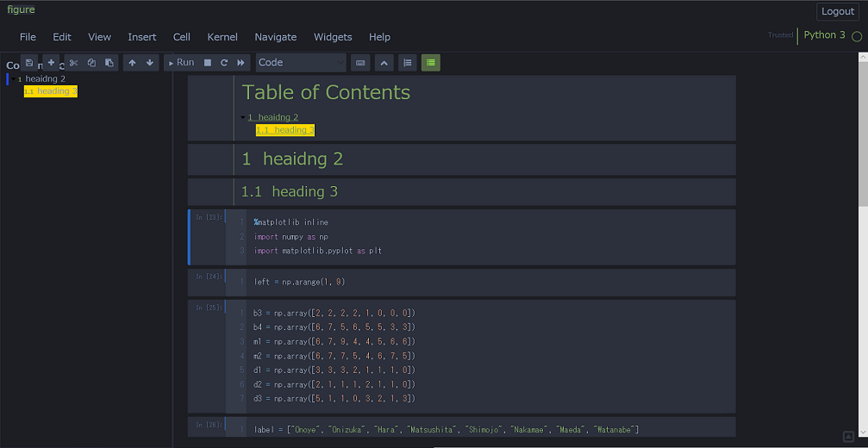Click the kernel idle circle indicator
The image size is (868, 448).
click(857, 36)
